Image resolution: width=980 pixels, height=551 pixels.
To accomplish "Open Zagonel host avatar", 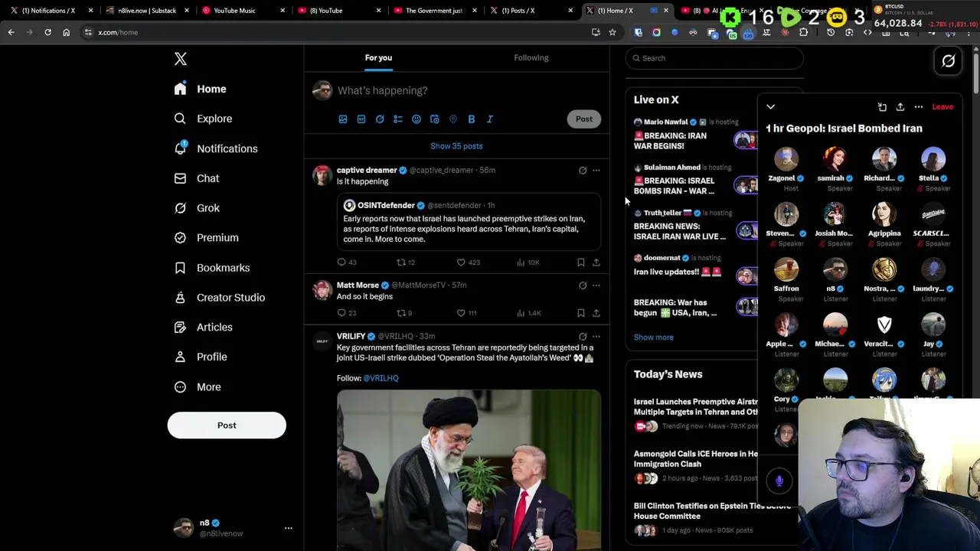I will (x=786, y=159).
